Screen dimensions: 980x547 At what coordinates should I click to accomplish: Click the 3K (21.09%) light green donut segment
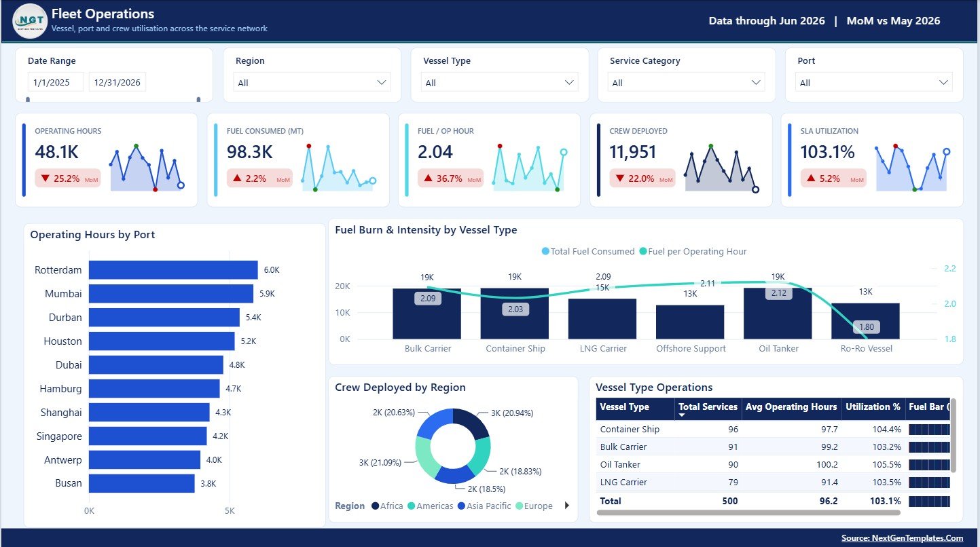point(426,457)
